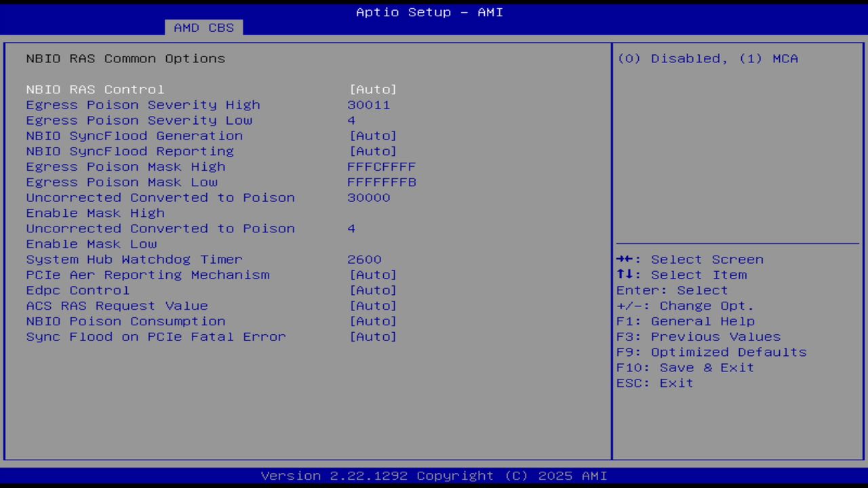Click the NBIO RAS Common Options heading

tap(126, 59)
